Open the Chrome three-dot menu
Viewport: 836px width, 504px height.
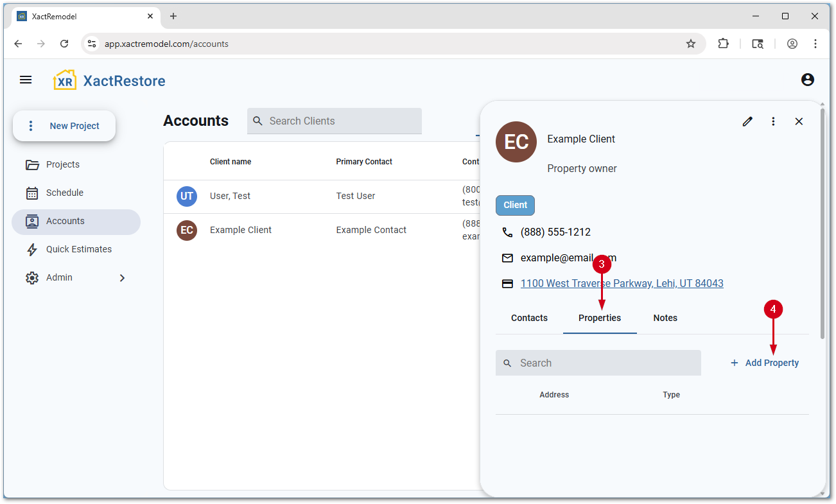[x=815, y=44]
